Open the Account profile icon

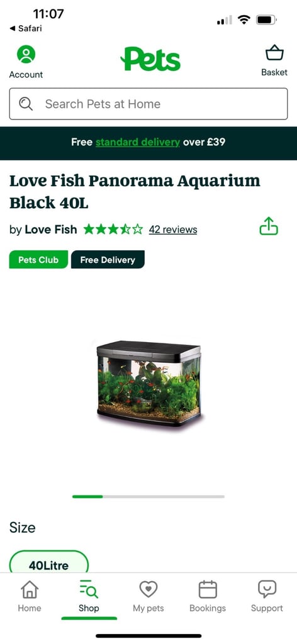(26, 54)
